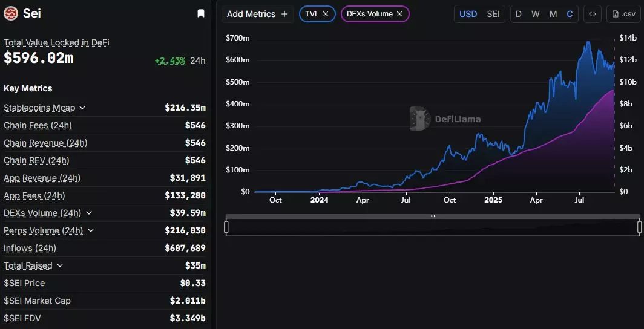Remove the TVL metric chip
The width and height of the screenshot is (644, 329).
[326, 14]
